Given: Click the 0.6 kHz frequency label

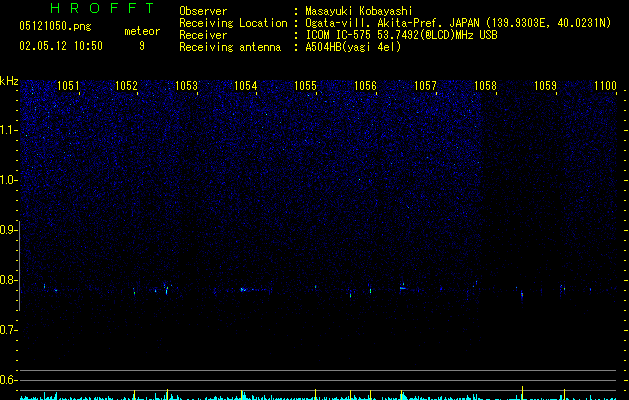Looking at the screenshot, I should tap(8, 380).
